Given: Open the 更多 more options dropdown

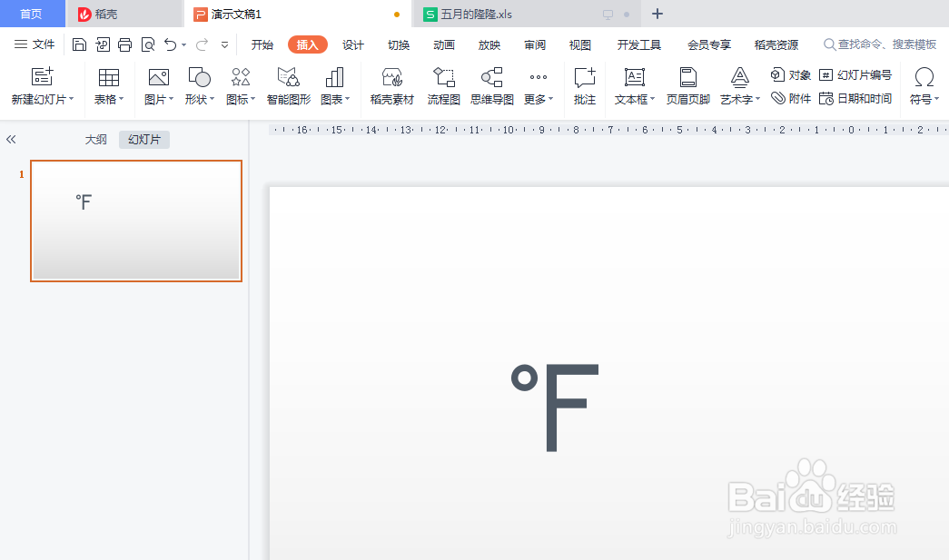Looking at the screenshot, I should [x=538, y=88].
